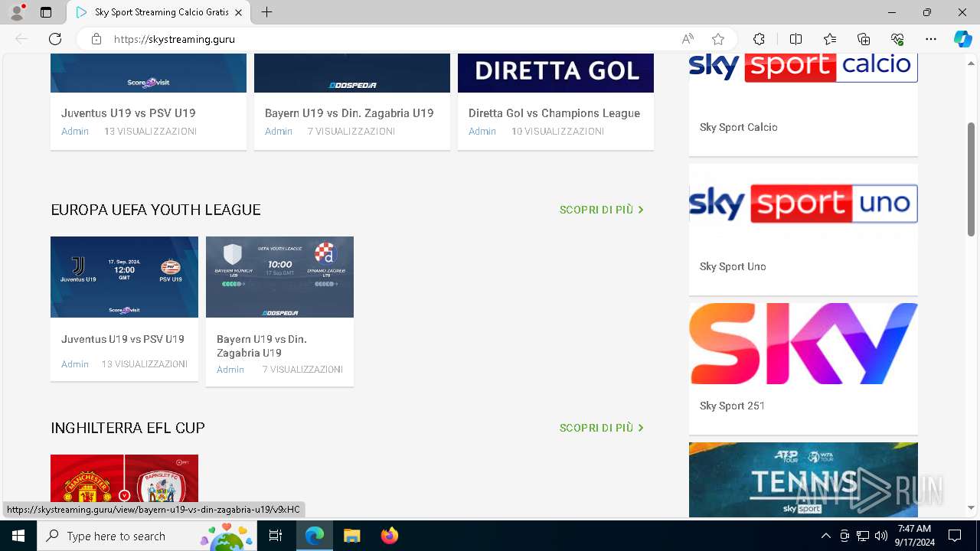Open Juventus U19 vs PSV U19 top card
Screen dimensions: 980x551
[x=129, y=113]
